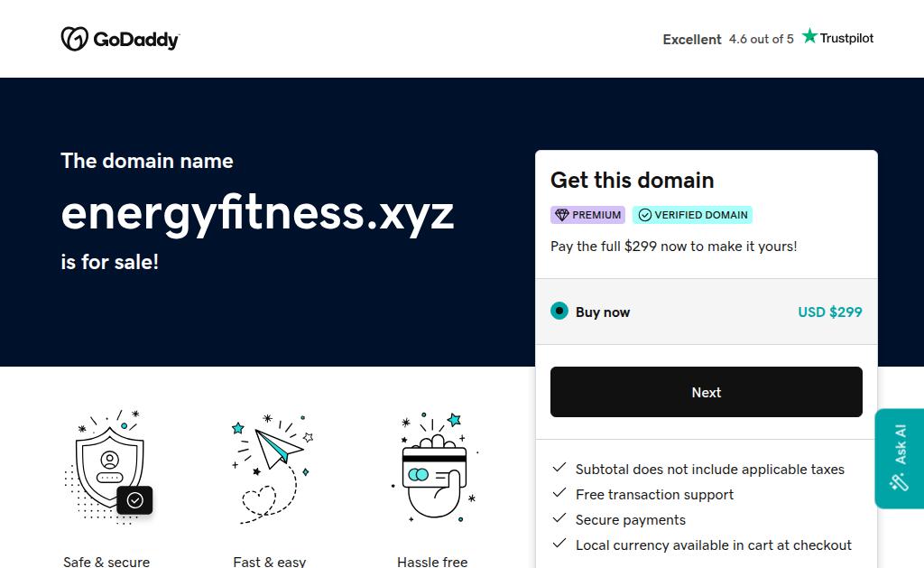Select the Buy now radio button
Image resolution: width=924 pixels, height=568 pixels.
(559, 311)
